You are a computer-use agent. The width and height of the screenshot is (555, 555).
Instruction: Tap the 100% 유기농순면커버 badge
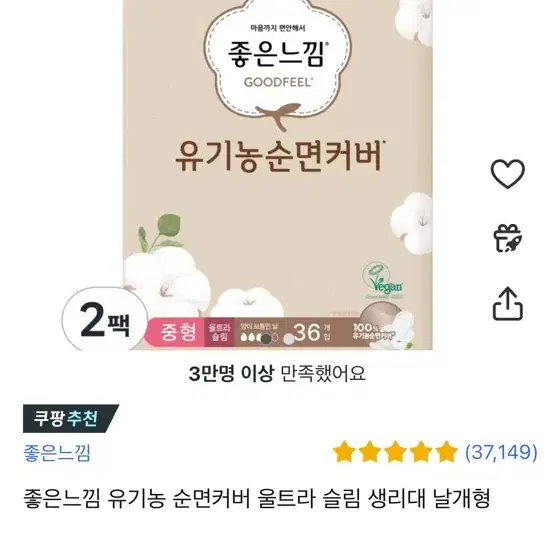[x=372, y=332]
